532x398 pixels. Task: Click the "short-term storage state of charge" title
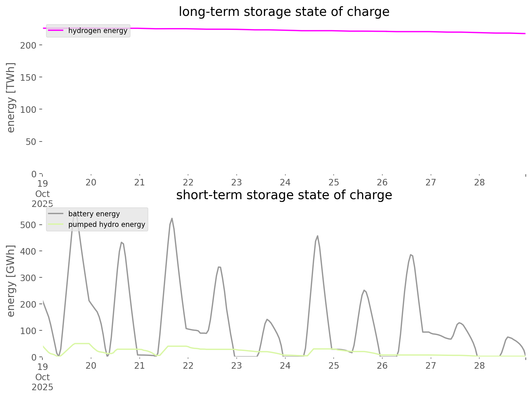tap(284, 195)
